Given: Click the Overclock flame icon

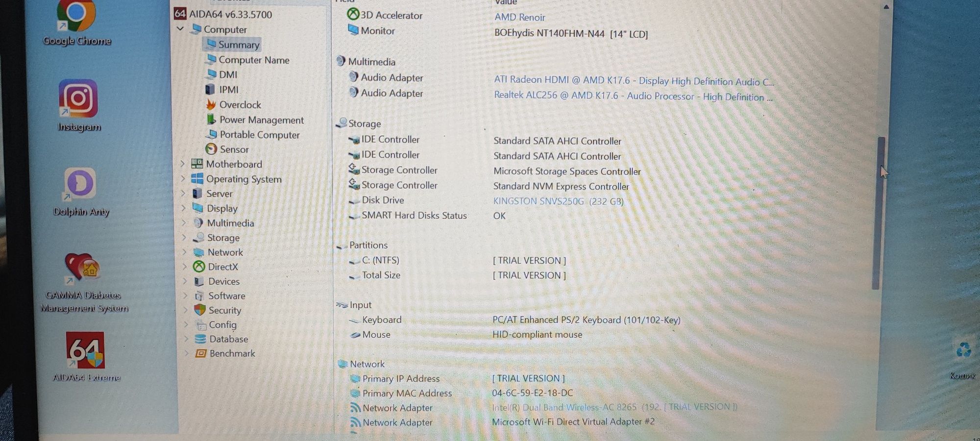Looking at the screenshot, I should 211,104.
